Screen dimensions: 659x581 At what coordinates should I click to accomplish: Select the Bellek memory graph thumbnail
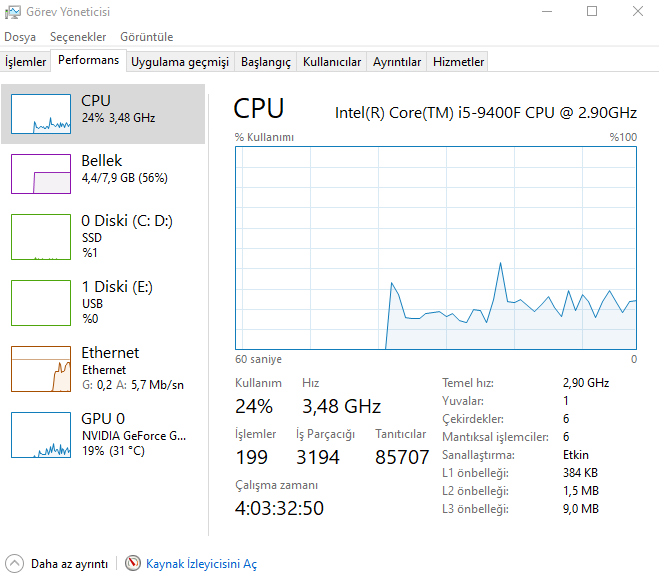(41, 174)
